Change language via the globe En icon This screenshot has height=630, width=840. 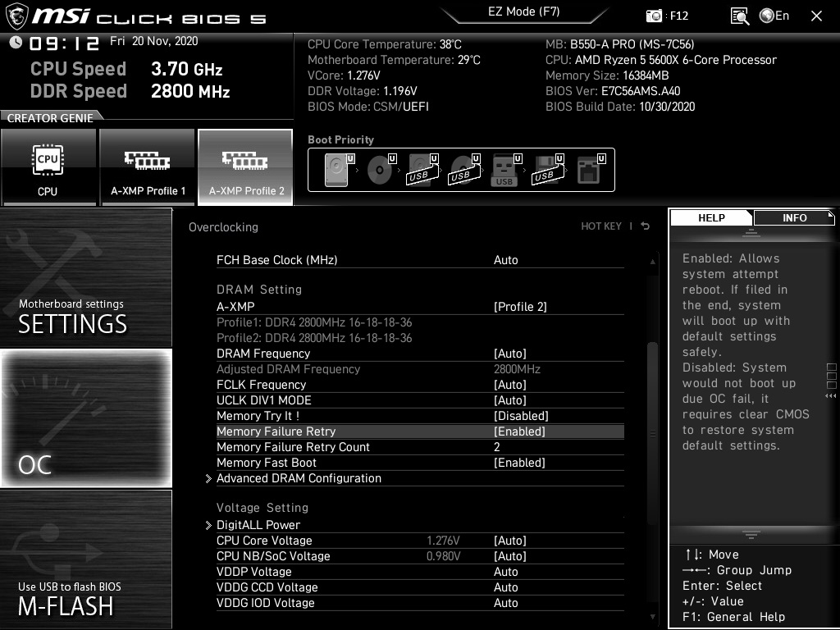(774, 16)
